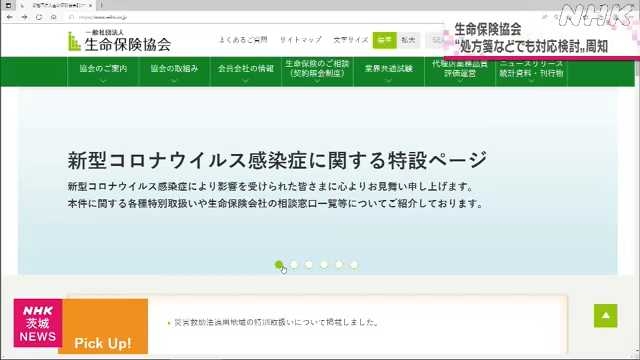Expand 協会の取組み menu
Screen dimensions: 640x360
point(174,71)
